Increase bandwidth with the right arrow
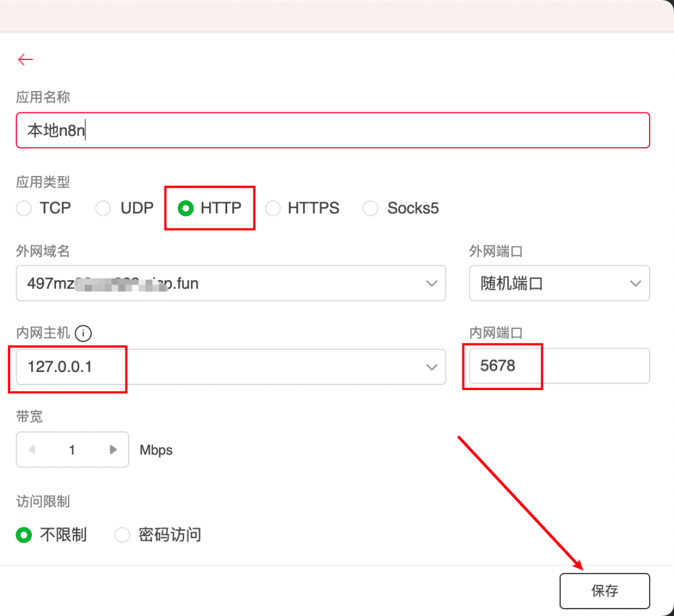The image size is (674, 616). click(x=113, y=449)
